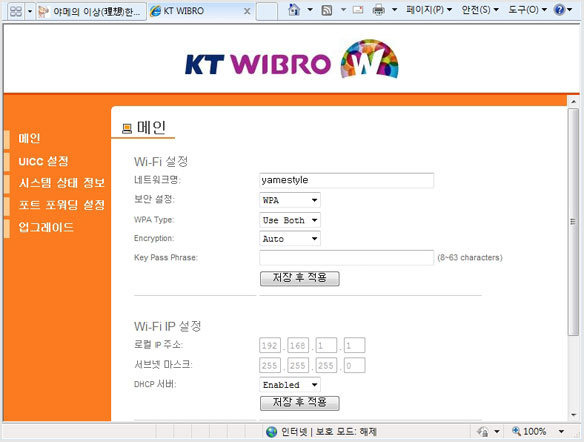Screen dimensions: 584x442
Task: Close the KT WIBRO tab
Action: (x=247, y=11)
